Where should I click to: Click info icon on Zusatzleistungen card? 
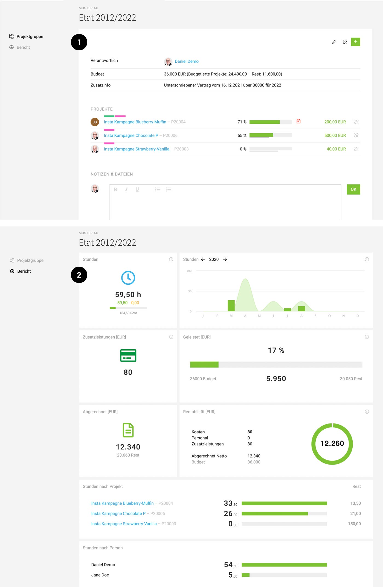[171, 337]
